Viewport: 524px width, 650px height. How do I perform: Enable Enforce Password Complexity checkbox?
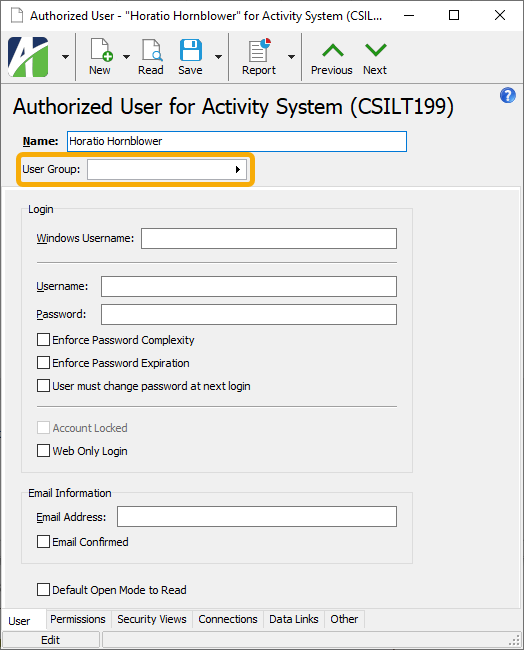point(43,340)
